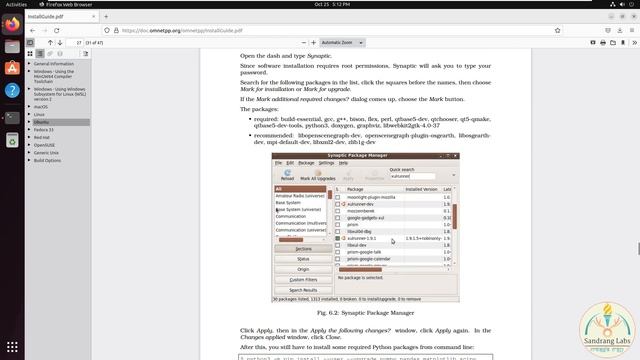The image size is (640, 360).
Task: Open the Firefox application menu
Action: 632,31
